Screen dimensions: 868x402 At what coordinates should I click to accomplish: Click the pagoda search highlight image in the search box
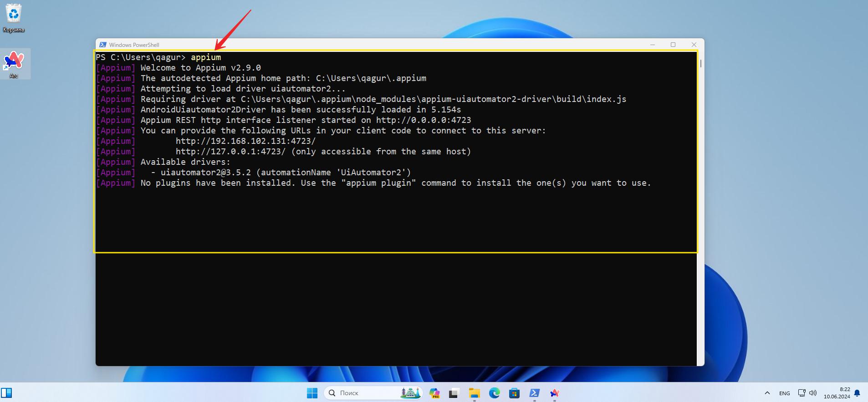pyautogui.click(x=410, y=392)
